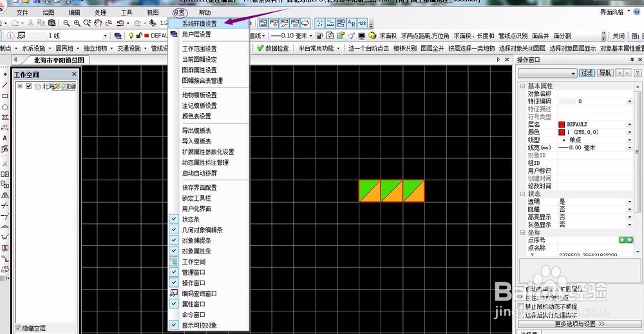The image size is (644, 334).
Task: Open the 0.10 毫米 line width dropdown
Action: pos(311,35)
